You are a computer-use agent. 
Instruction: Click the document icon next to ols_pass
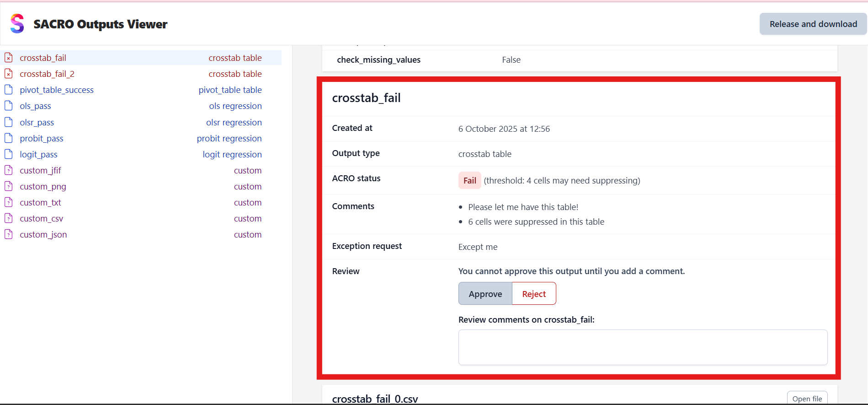[9, 106]
